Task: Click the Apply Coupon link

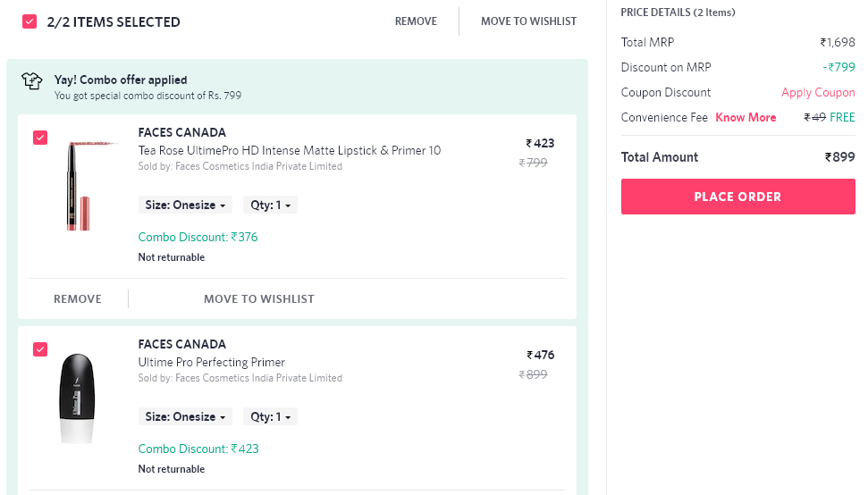Action: click(818, 92)
